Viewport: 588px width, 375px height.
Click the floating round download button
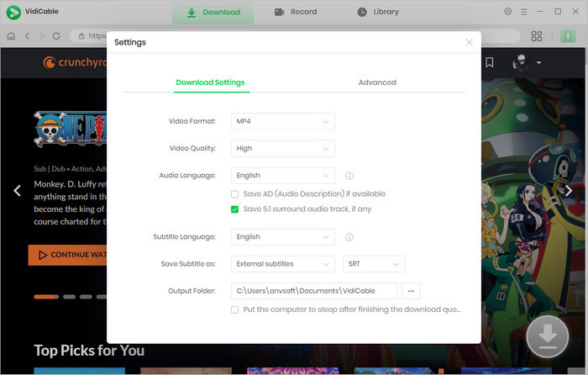pos(547,336)
